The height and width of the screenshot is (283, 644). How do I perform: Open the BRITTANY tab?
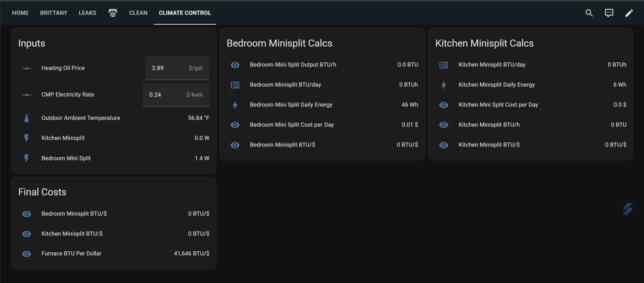tap(54, 13)
